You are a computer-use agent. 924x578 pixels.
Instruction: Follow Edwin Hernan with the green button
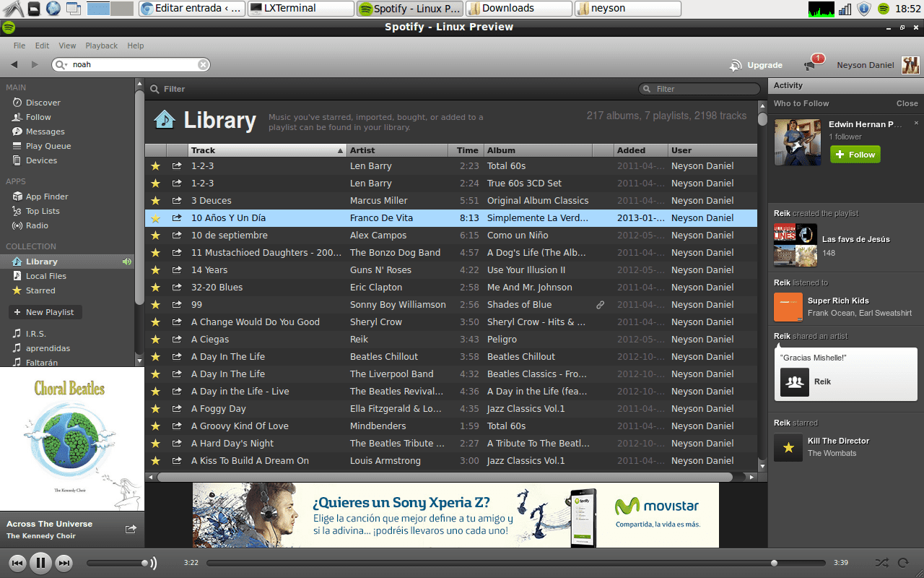coord(855,155)
